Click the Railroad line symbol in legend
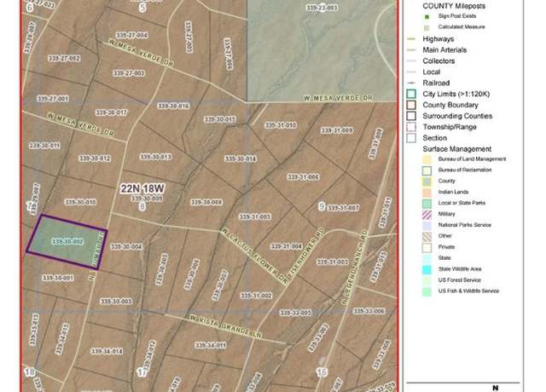This screenshot has height=392, width=546. click(411, 84)
